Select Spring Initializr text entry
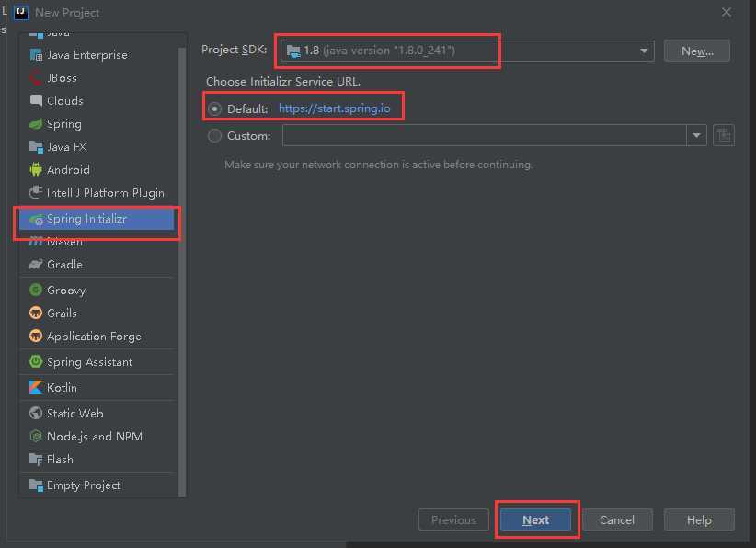 pos(86,219)
